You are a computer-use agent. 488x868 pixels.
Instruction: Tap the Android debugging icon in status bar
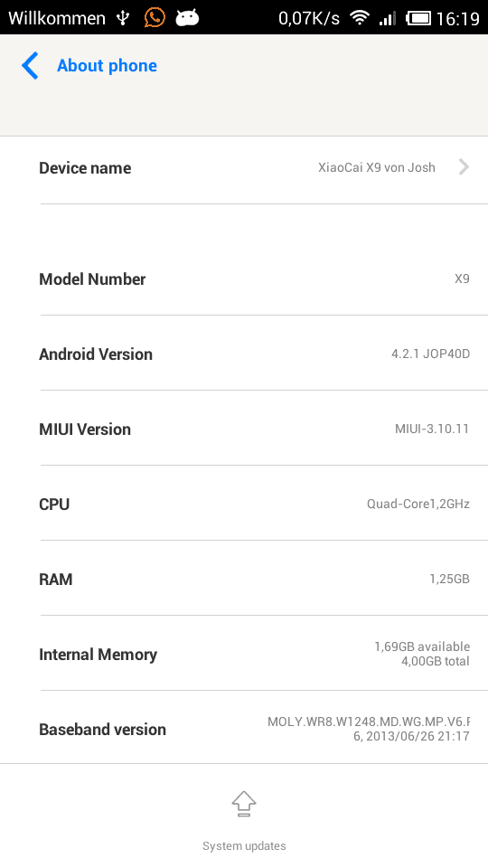click(x=187, y=18)
